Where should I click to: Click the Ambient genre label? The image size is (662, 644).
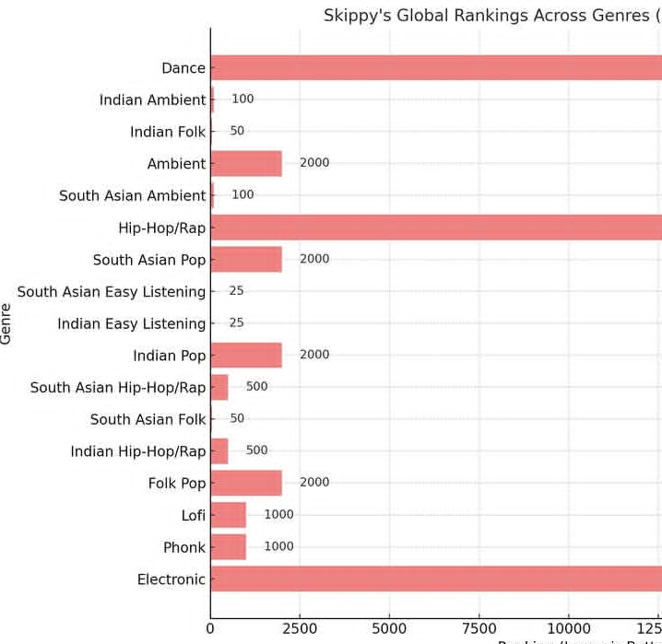point(176,164)
